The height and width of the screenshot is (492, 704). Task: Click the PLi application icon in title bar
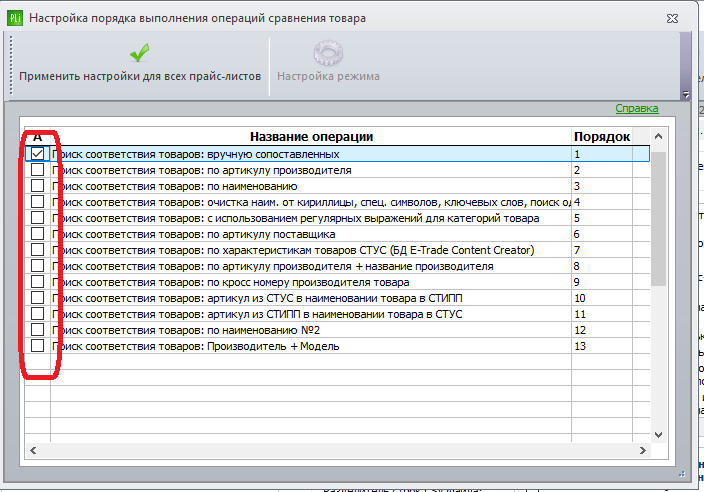click(14, 18)
